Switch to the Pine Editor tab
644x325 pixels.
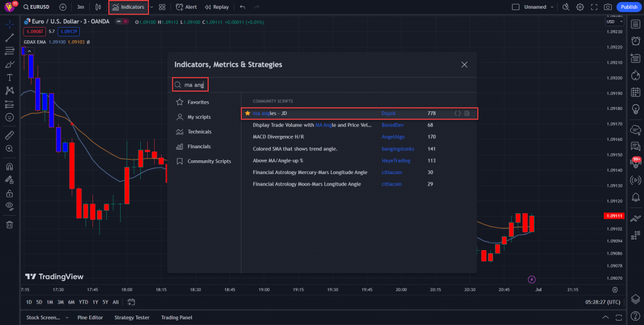(x=90, y=317)
